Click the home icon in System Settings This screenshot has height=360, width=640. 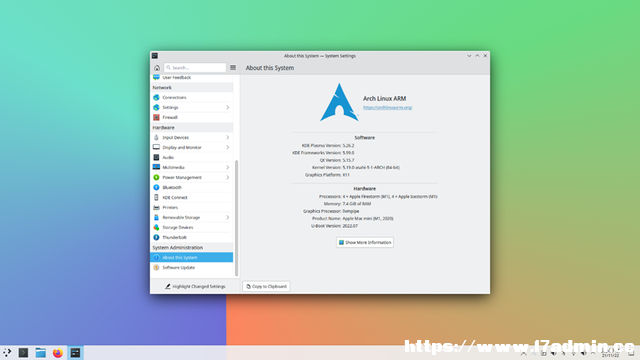pyautogui.click(x=157, y=68)
